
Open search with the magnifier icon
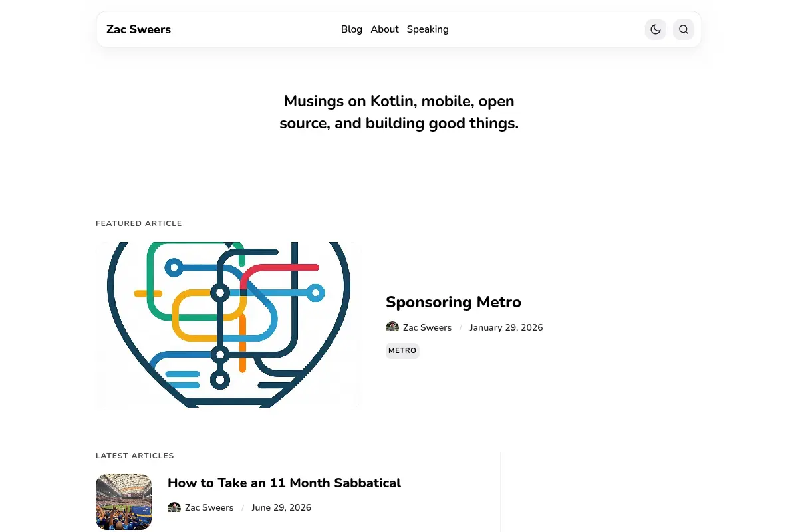click(x=684, y=29)
